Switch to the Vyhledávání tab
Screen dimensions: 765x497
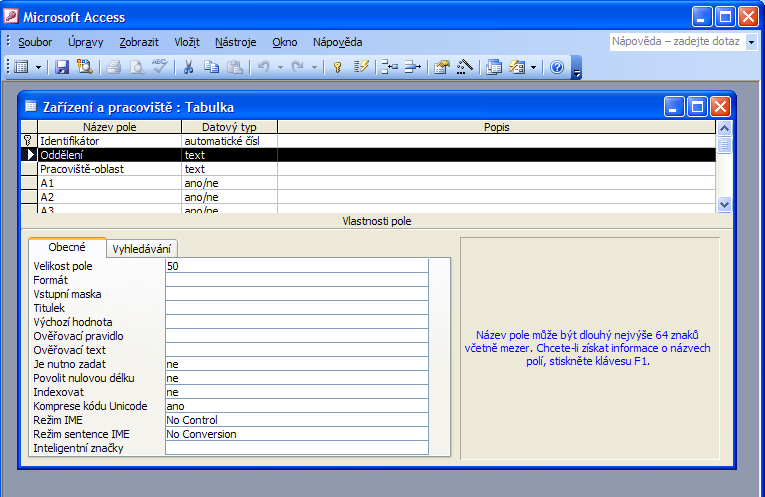click(x=141, y=249)
